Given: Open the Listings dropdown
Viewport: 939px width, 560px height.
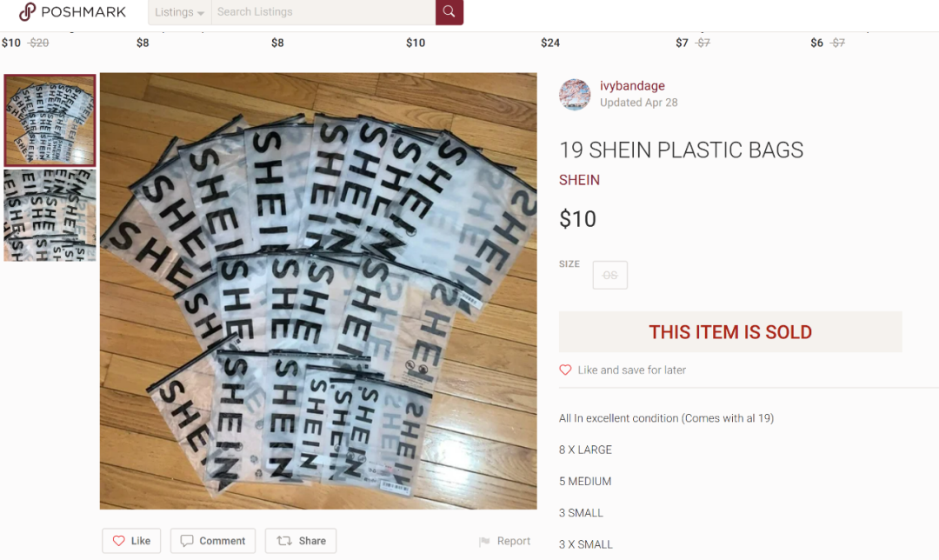Looking at the screenshot, I should click(x=180, y=12).
